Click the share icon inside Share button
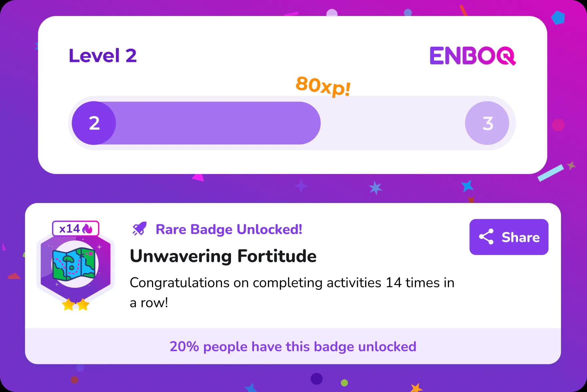The width and height of the screenshot is (587, 392). coord(486,237)
